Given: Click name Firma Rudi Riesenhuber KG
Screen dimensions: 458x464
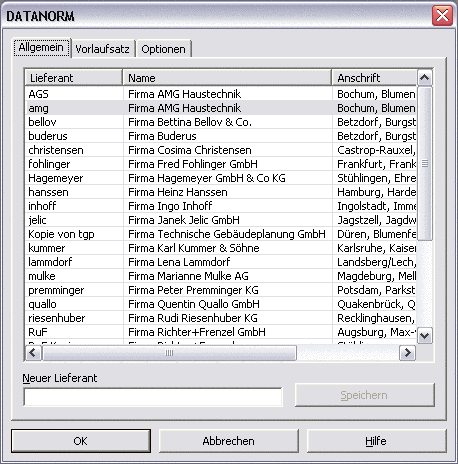Looking at the screenshot, I should (193, 318).
